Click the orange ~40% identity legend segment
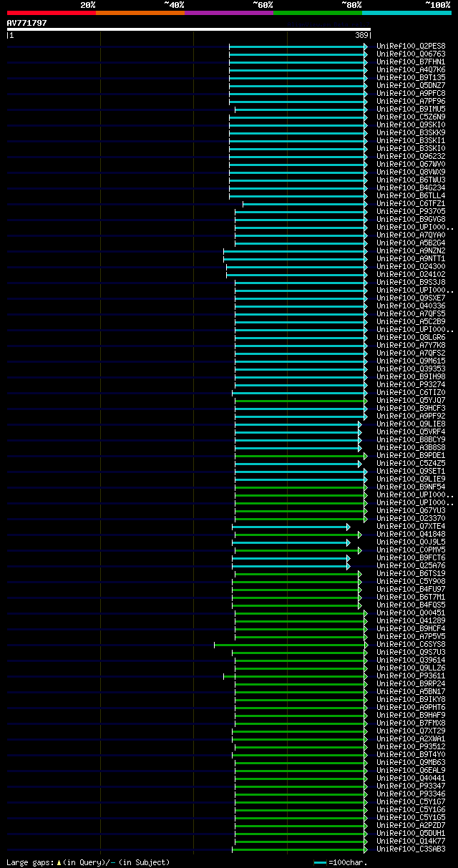458x868 pixels. [x=140, y=12]
